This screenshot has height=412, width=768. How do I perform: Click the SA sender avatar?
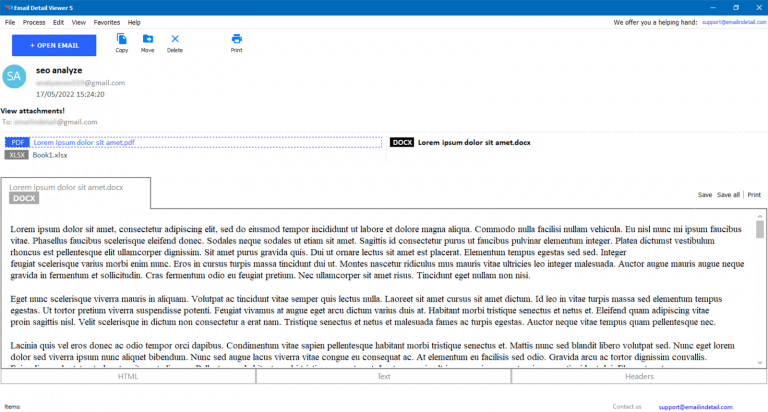click(x=14, y=77)
